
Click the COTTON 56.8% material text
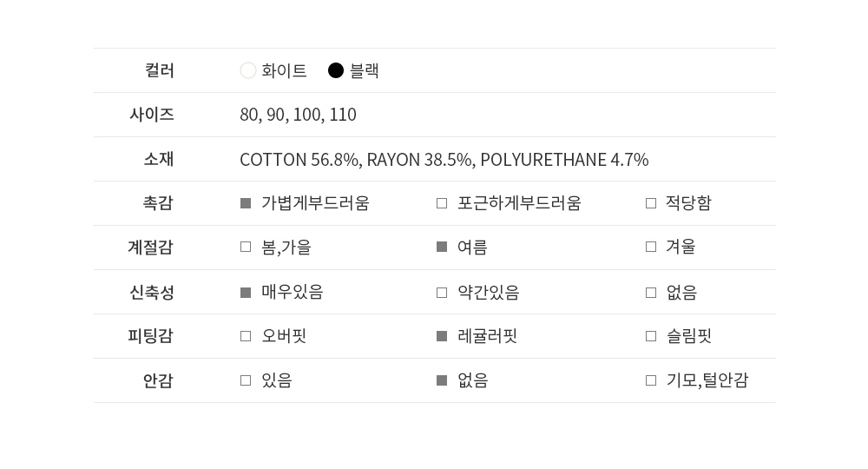(299, 160)
